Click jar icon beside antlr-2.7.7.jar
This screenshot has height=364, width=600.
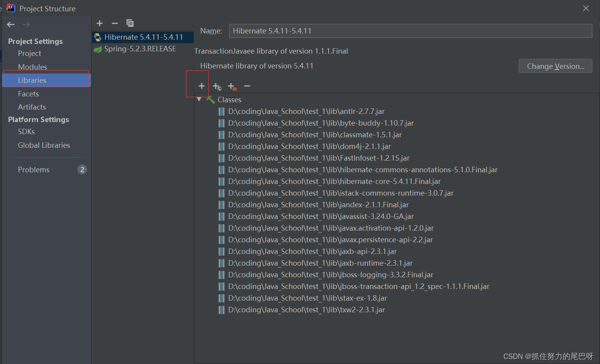tap(222, 112)
